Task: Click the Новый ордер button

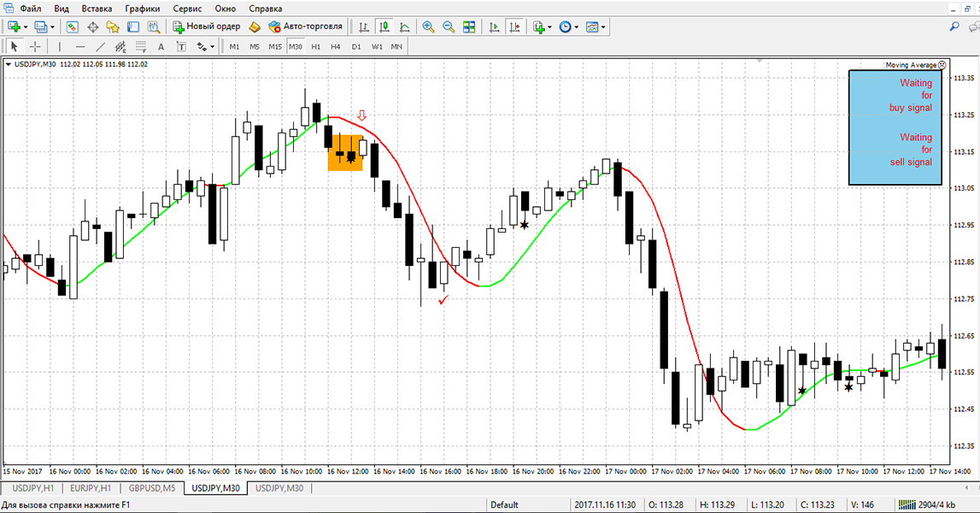Action: pyautogui.click(x=207, y=27)
